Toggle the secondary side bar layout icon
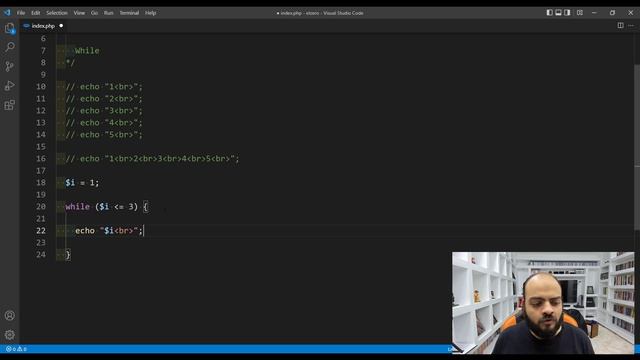The width and height of the screenshot is (640, 360). [x=567, y=13]
